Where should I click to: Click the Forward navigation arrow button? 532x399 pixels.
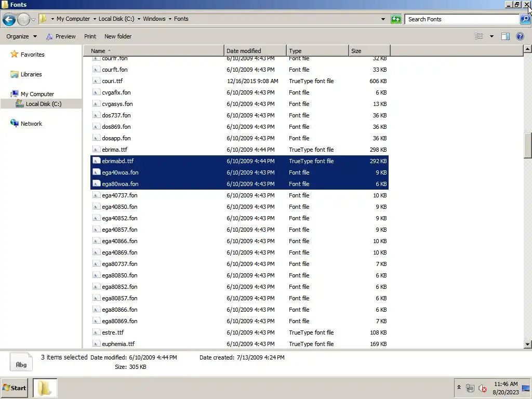(23, 20)
